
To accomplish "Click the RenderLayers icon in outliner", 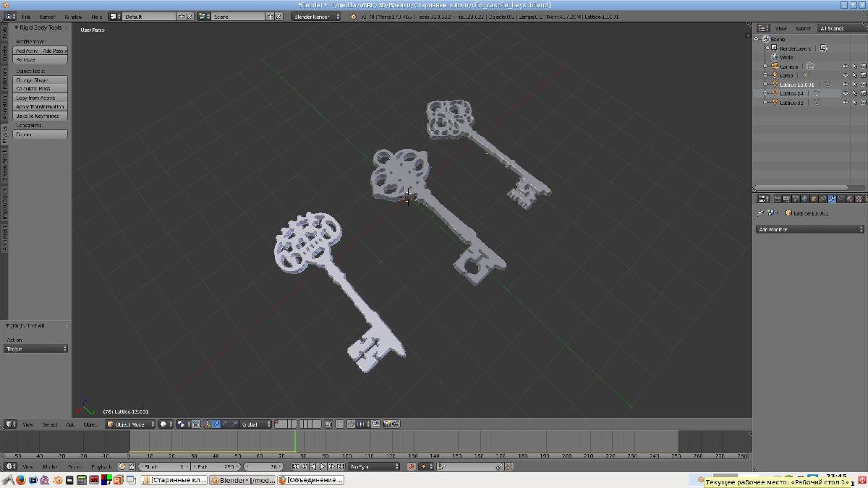I will tap(774, 48).
